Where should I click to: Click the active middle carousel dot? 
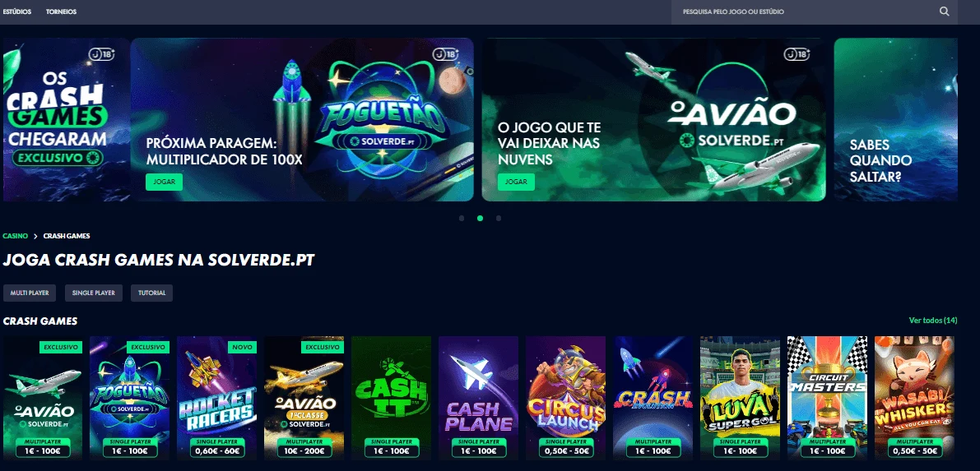[480, 219]
